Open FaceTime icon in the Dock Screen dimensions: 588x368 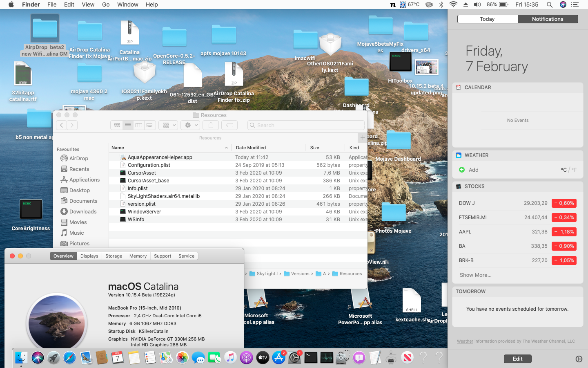point(214,358)
